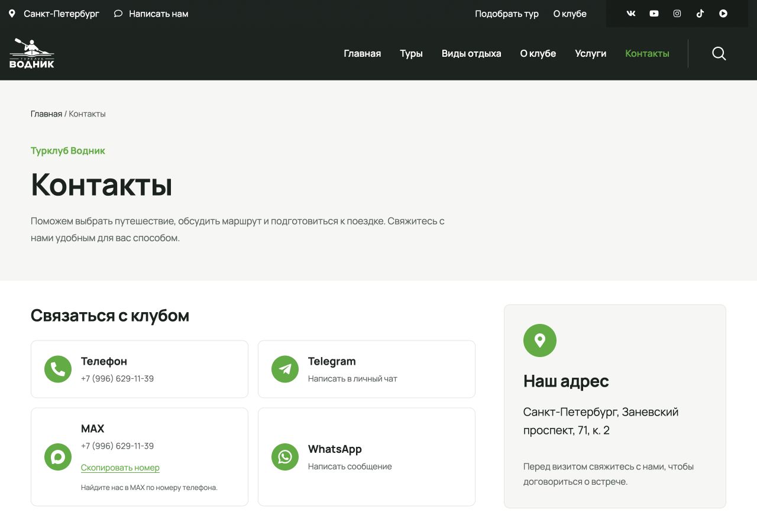The image size is (757, 532).
Task: Click the location pin icon beside Санкт-Петербург
Action: point(12,14)
